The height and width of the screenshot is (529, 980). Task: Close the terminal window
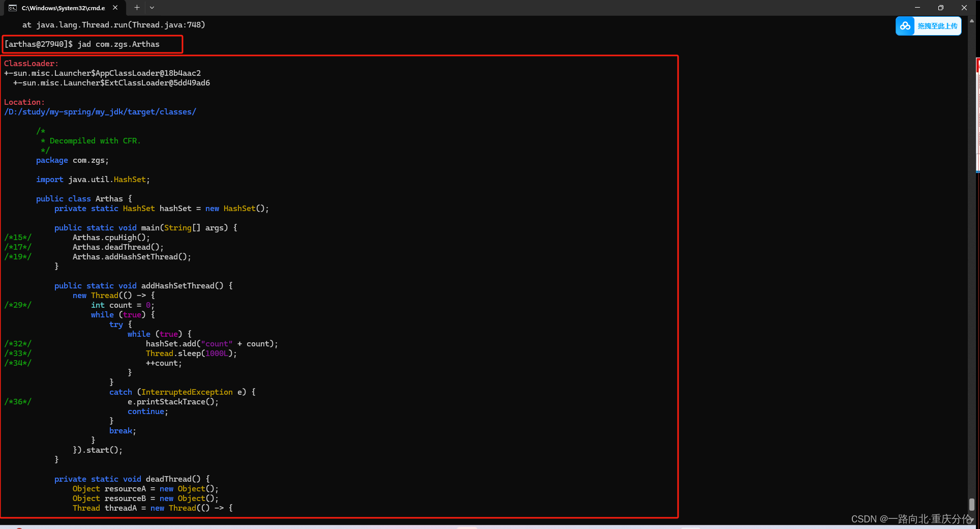[964, 8]
